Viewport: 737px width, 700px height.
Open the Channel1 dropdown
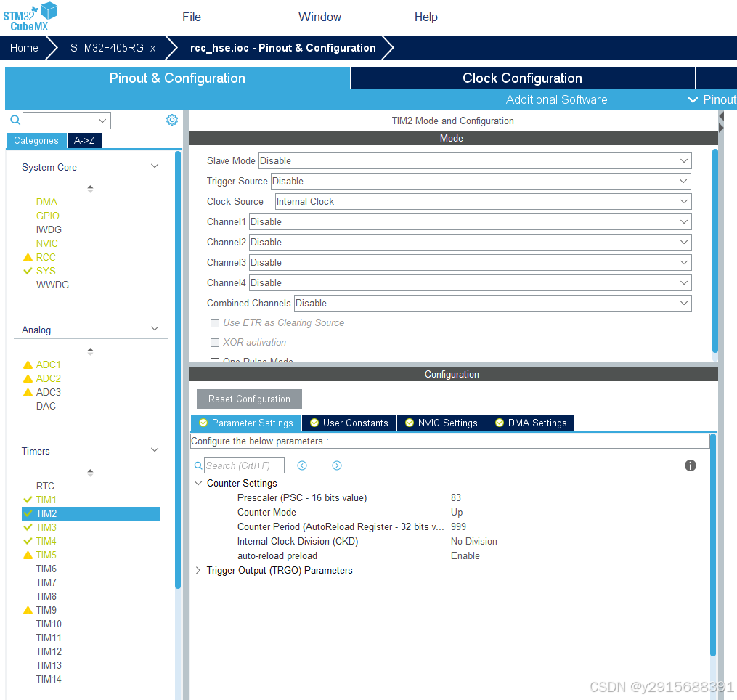470,221
